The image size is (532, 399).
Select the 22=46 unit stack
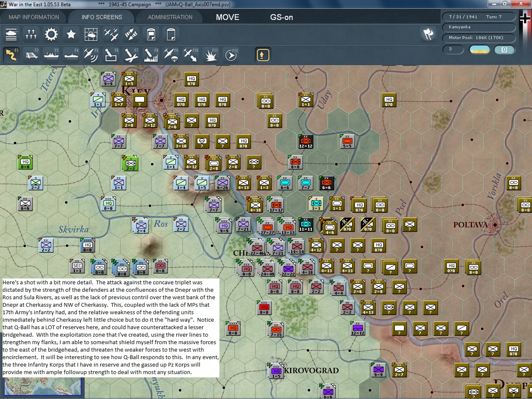point(256,247)
